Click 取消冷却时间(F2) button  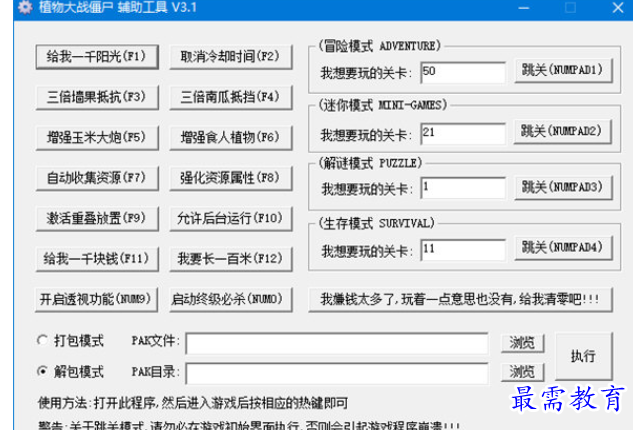coord(231,57)
